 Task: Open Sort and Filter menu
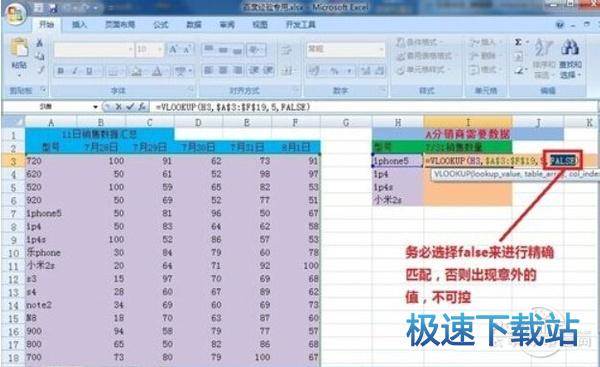tap(543, 58)
